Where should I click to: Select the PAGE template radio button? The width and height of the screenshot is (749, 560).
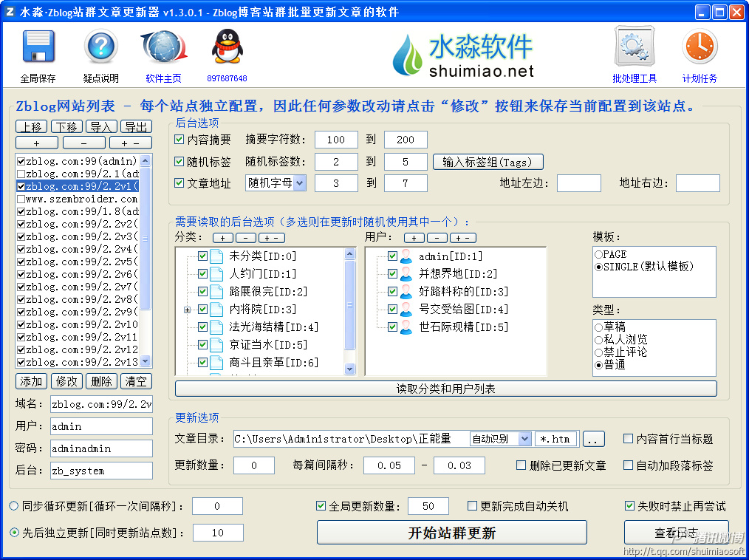pos(598,255)
